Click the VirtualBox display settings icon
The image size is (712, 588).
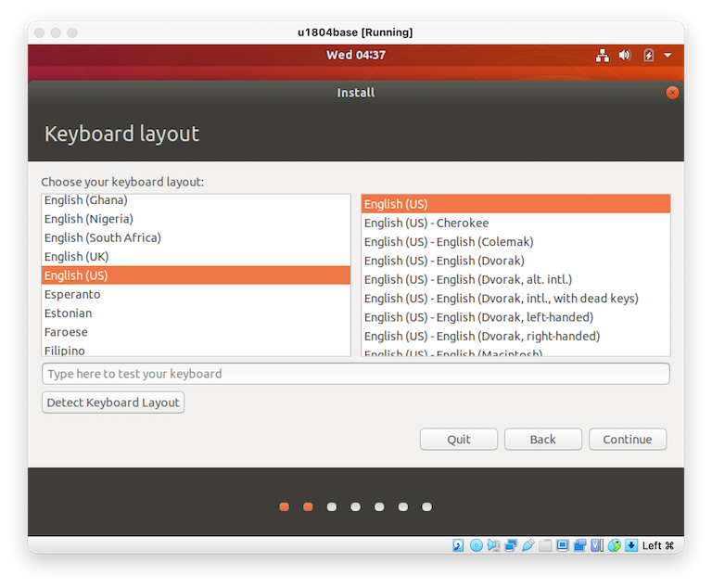(x=563, y=544)
